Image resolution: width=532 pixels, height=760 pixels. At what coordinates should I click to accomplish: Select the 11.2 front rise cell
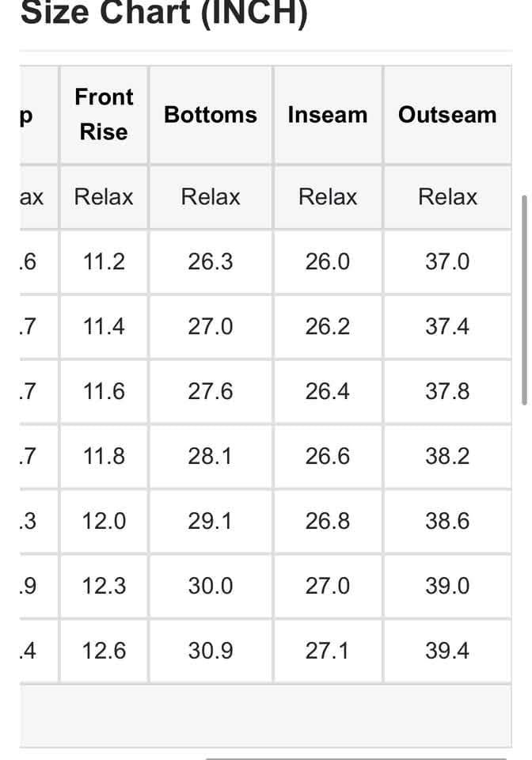(x=104, y=262)
